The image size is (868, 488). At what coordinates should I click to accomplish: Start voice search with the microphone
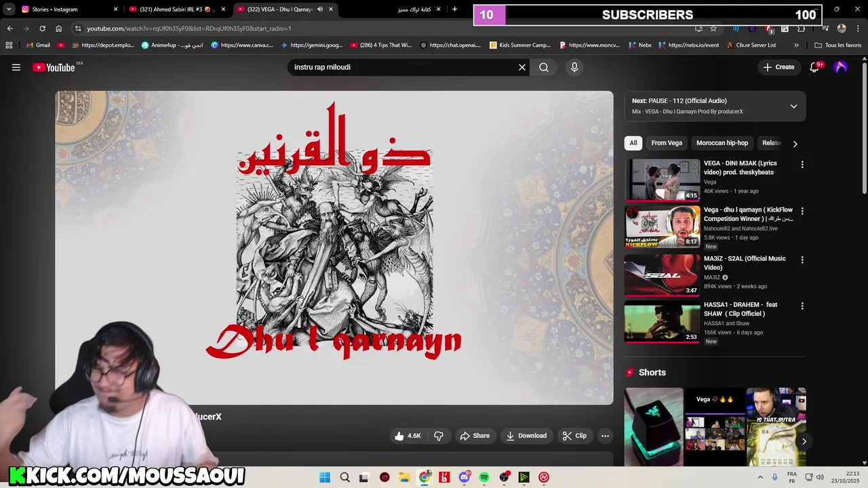coord(574,67)
